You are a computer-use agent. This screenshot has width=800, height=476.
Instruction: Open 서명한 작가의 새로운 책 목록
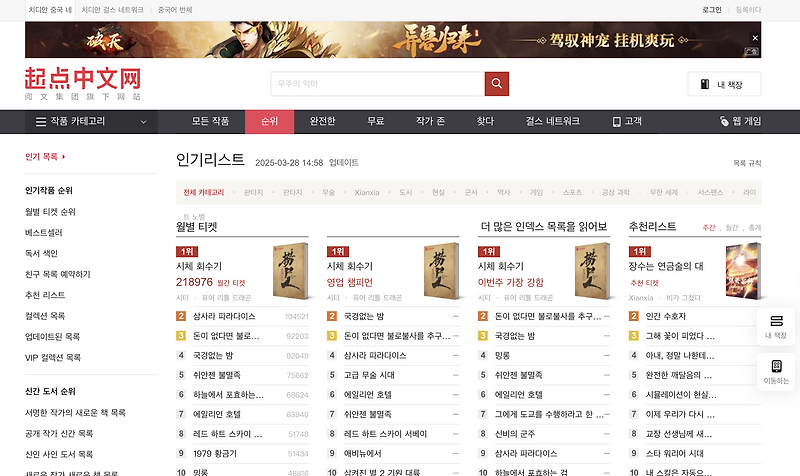[75, 413]
